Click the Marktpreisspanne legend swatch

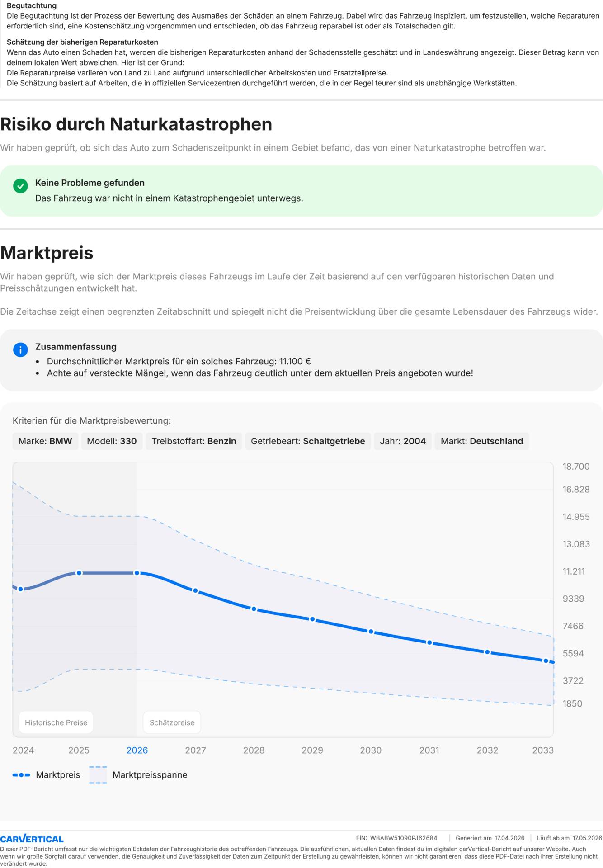tap(98, 775)
